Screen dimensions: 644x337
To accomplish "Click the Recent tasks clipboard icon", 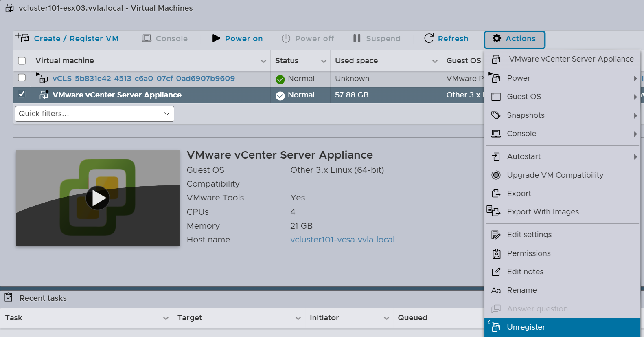I will pos(9,297).
